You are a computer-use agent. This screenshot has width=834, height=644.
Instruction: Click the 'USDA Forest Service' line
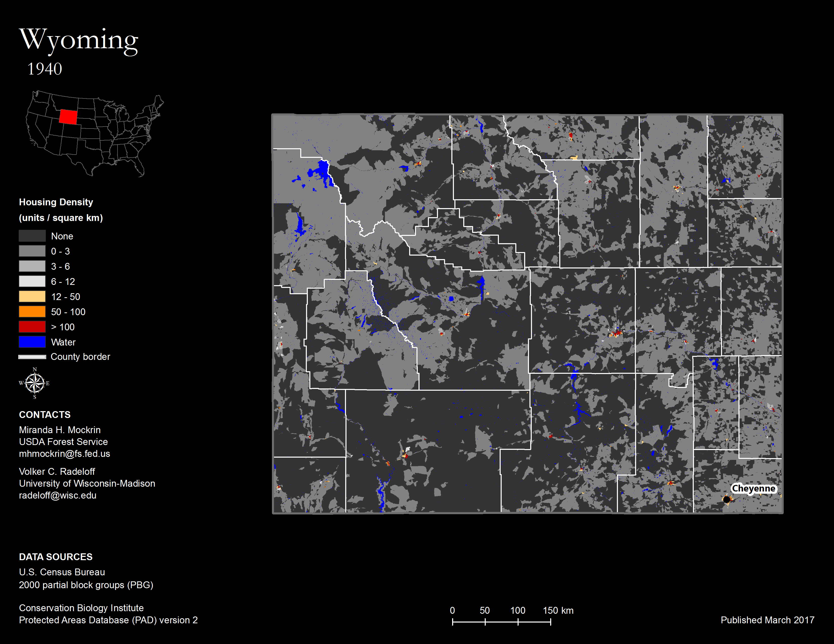pyautogui.click(x=64, y=442)
